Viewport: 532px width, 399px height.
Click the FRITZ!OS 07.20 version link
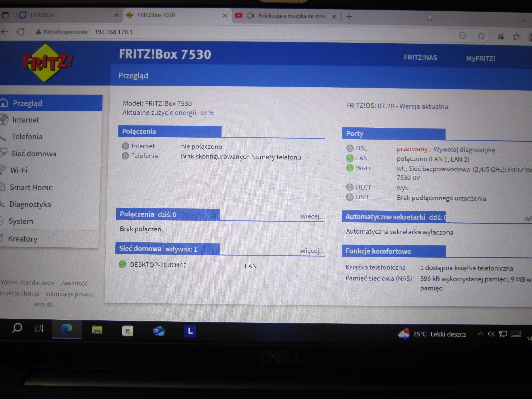397,106
